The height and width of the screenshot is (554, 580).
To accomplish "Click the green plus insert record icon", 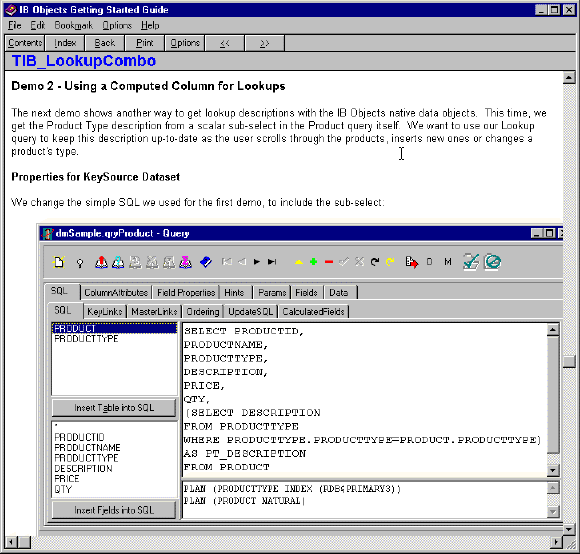I will point(313,262).
